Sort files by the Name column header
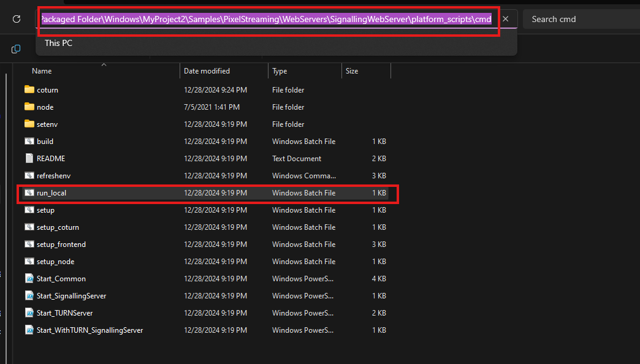 click(x=42, y=71)
